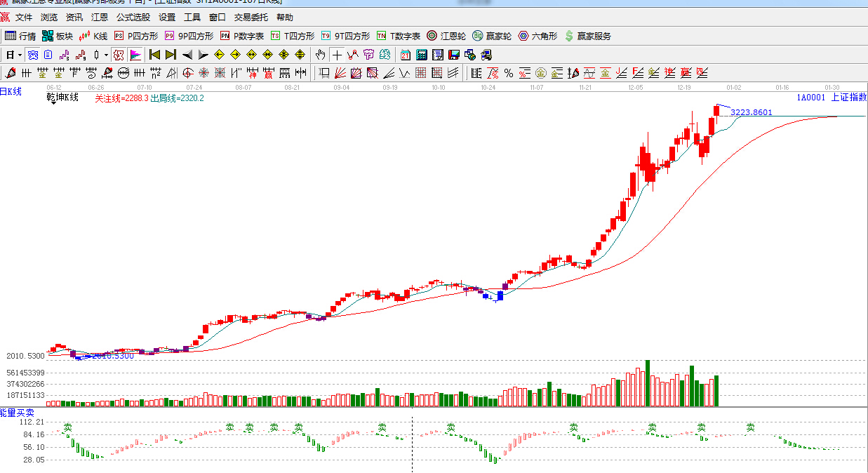The image size is (868, 473).
Task: Toggle the red boxed pattern button
Action: pyautogui.click(x=119, y=55)
